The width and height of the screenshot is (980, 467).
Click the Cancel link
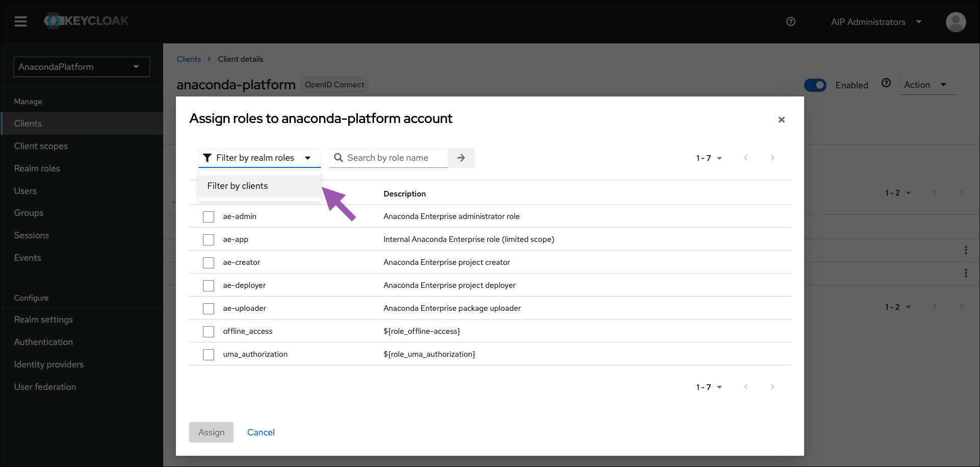click(x=261, y=432)
